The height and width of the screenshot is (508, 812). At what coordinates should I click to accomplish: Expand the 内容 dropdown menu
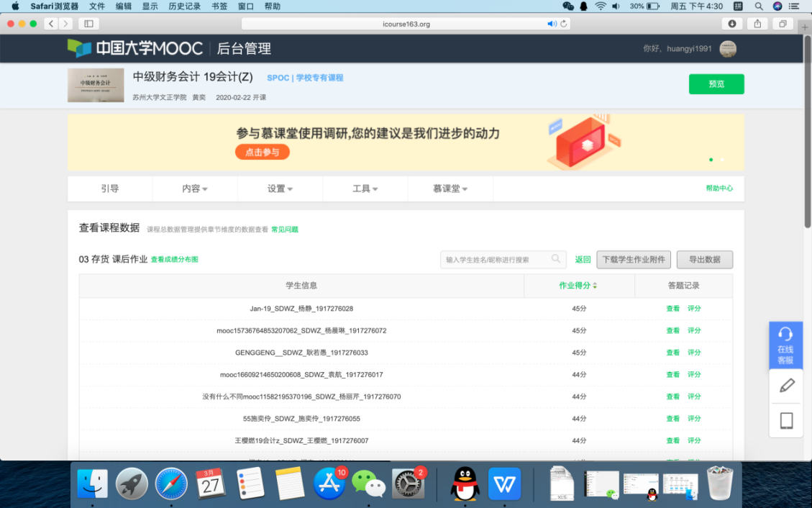[194, 189]
